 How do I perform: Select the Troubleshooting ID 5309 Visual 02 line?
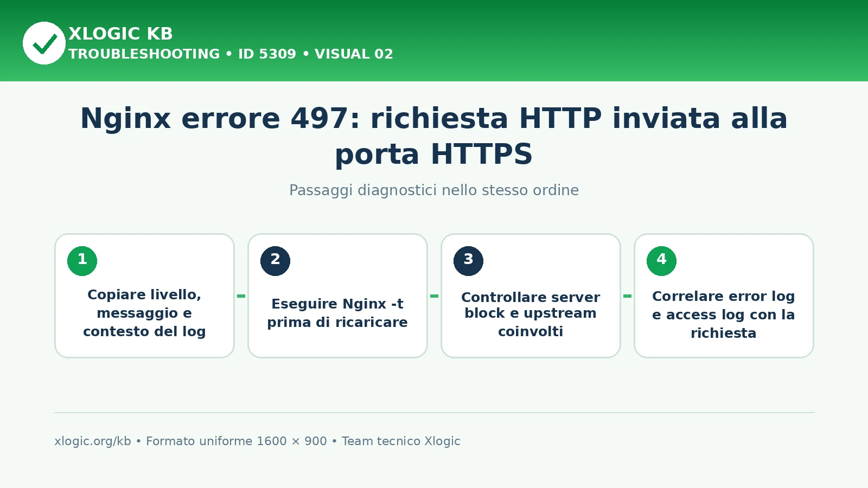tap(231, 54)
